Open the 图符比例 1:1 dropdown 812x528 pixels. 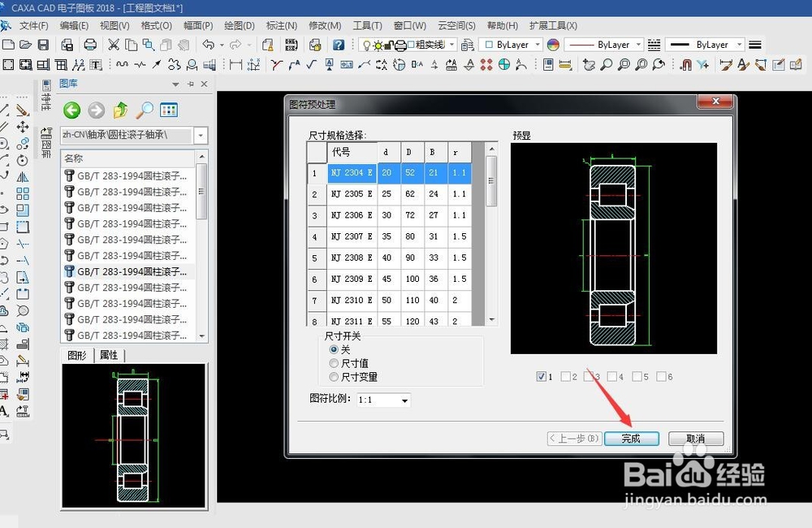coord(404,400)
